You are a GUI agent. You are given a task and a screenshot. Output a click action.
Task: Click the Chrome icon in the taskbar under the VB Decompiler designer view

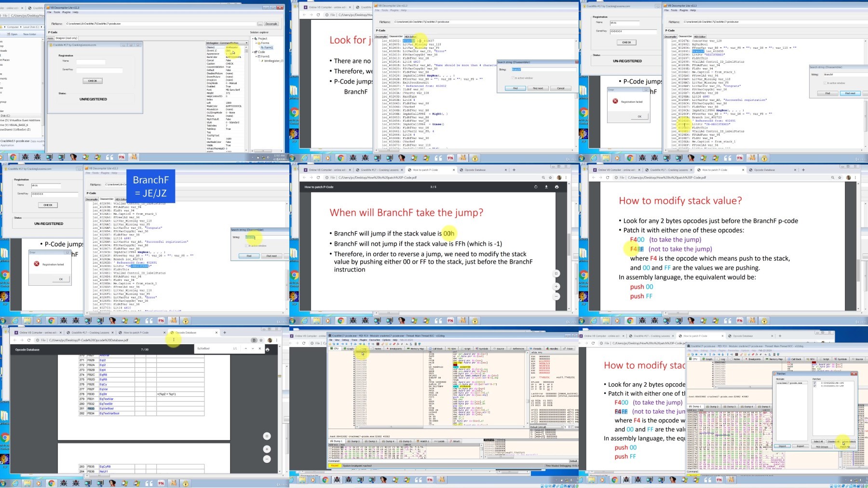13,157
